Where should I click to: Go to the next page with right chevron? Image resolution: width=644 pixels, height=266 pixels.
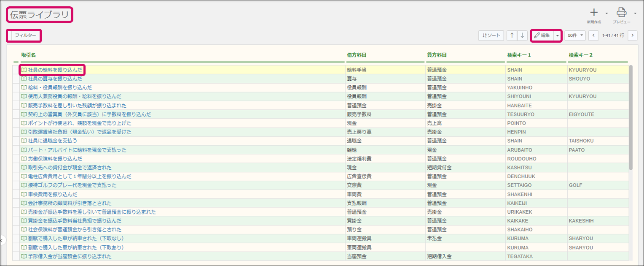632,35
